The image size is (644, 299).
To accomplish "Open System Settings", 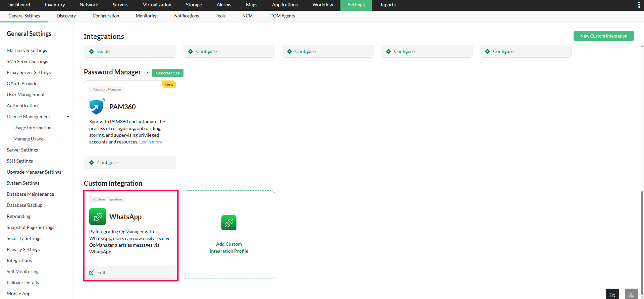I will 23,183.
